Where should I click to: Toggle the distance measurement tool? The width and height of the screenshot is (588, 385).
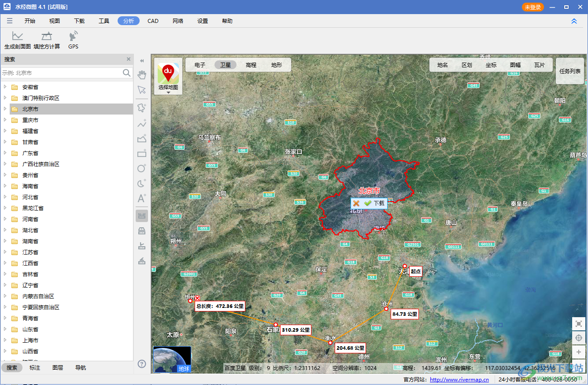point(142,216)
